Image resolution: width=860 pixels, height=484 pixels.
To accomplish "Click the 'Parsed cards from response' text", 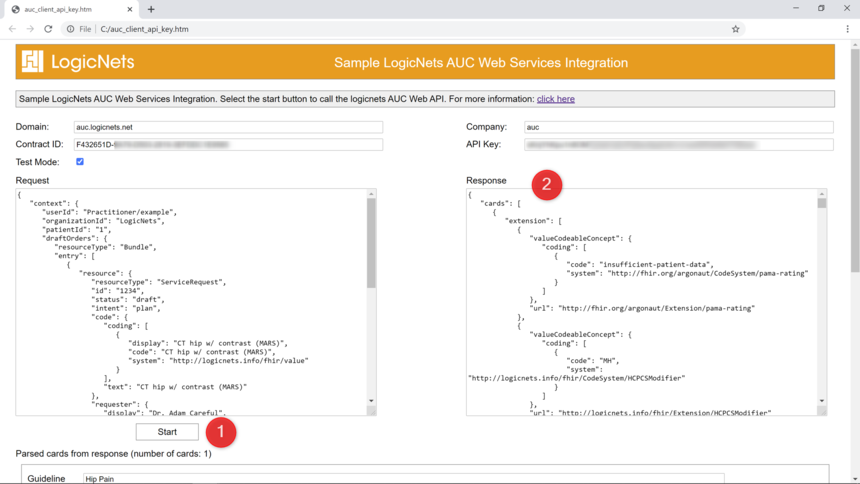I will pos(113,454).
